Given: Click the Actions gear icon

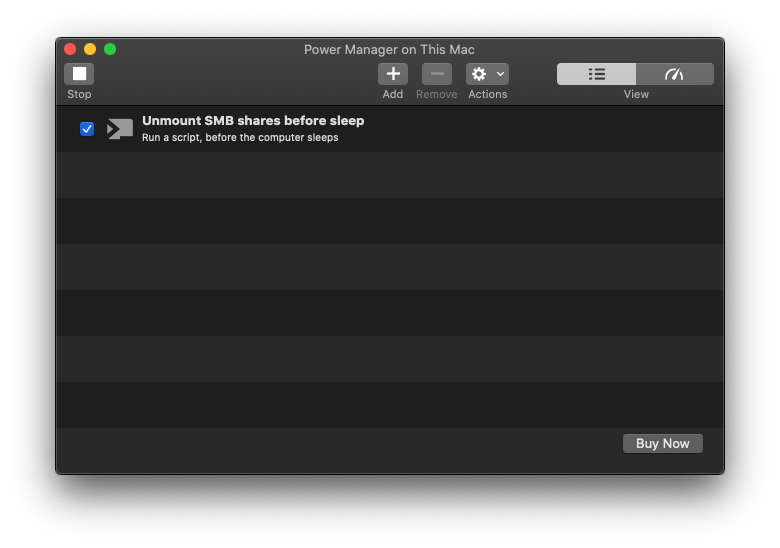Looking at the screenshot, I should (x=479, y=74).
